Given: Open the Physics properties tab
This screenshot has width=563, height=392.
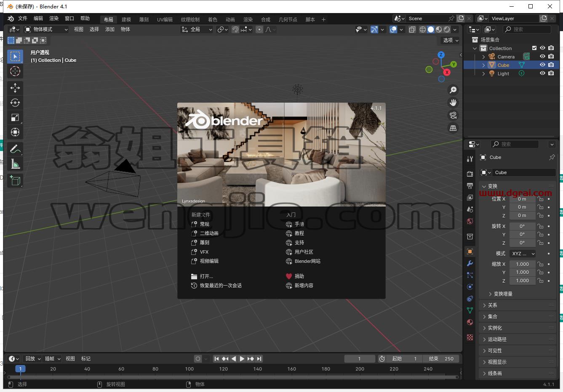Looking at the screenshot, I should pyautogui.click(x=470, y=287).
